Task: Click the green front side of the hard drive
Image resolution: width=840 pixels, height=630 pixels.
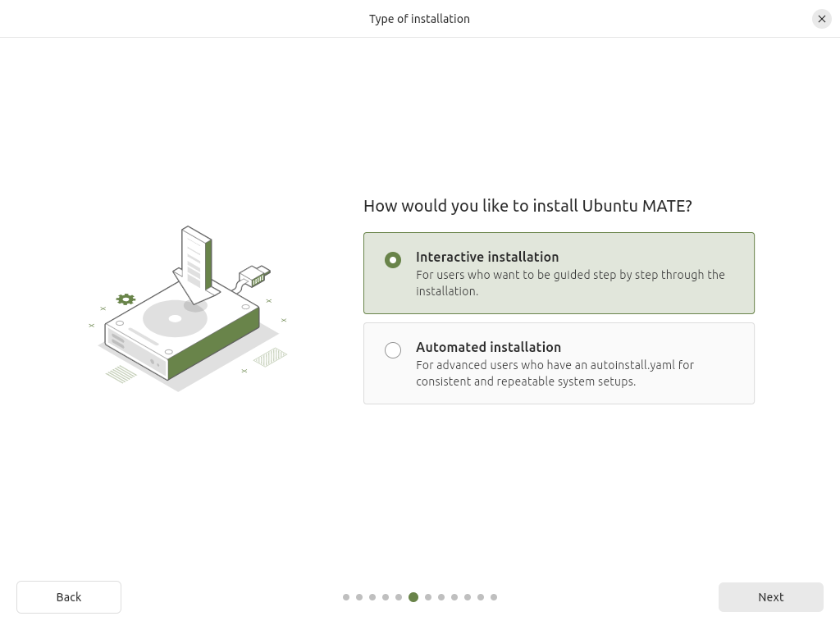Action: coord(215,343)
